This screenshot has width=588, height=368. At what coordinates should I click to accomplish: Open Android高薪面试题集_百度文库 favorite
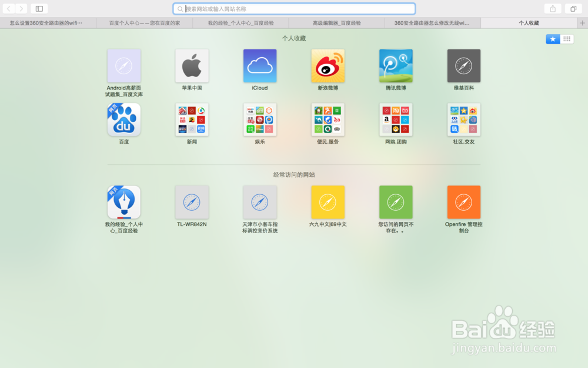pos(123,66)
